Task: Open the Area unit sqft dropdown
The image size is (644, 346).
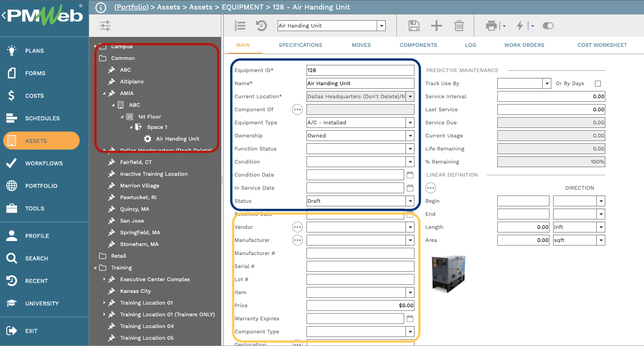Action: pyautogui.click(x=601, y=240)
